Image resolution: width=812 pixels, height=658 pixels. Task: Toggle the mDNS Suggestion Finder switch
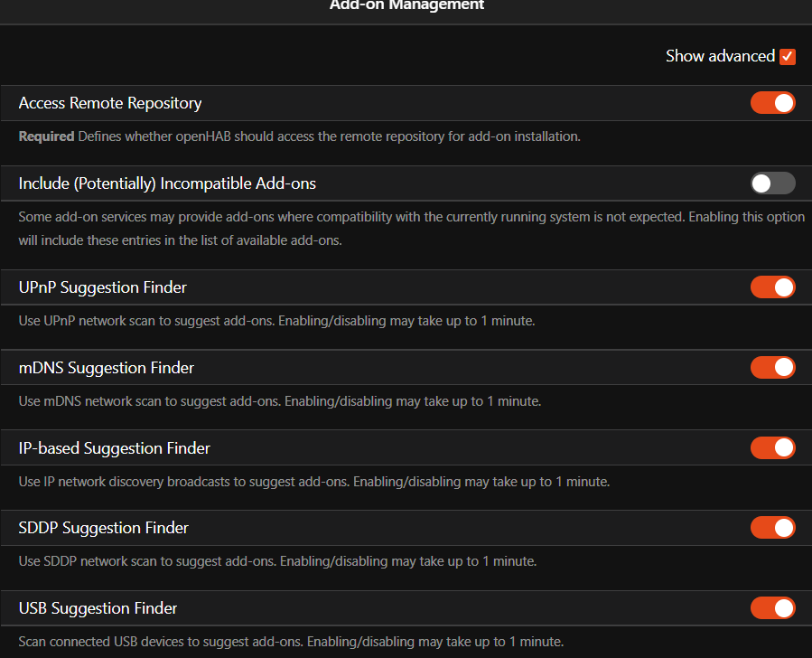coord(772,367)
